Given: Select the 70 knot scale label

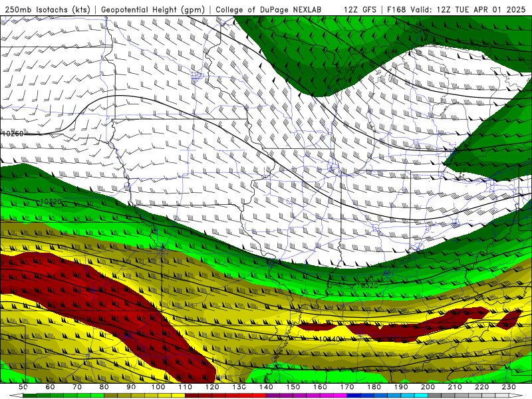Looking at the screenshot, I should pyautogui.click(x=77, y=387).
